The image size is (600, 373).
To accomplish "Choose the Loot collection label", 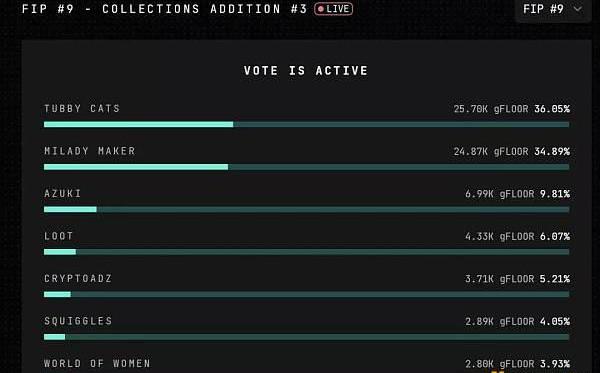I will pos(59,236).
